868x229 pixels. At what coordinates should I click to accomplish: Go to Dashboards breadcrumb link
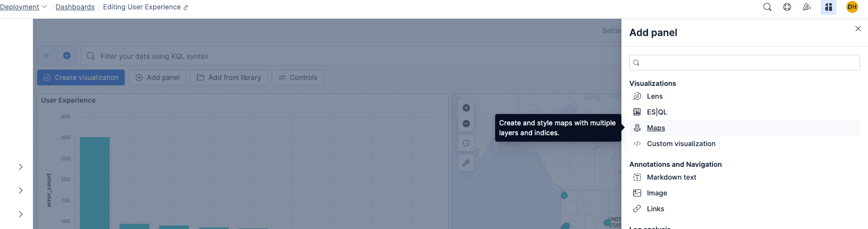75,7
